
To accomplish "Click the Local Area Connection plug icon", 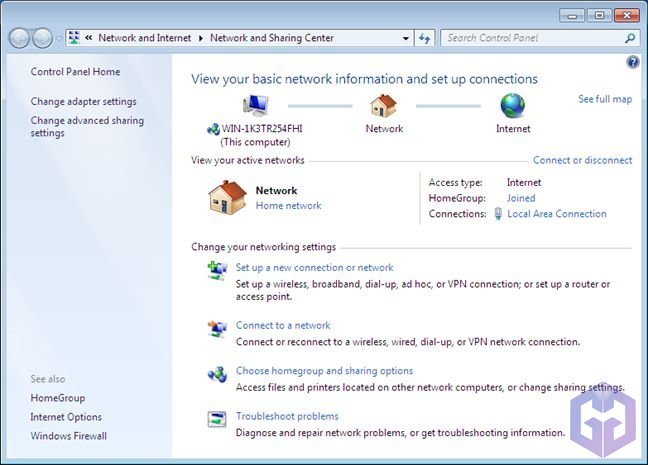I will coord(498,214).
